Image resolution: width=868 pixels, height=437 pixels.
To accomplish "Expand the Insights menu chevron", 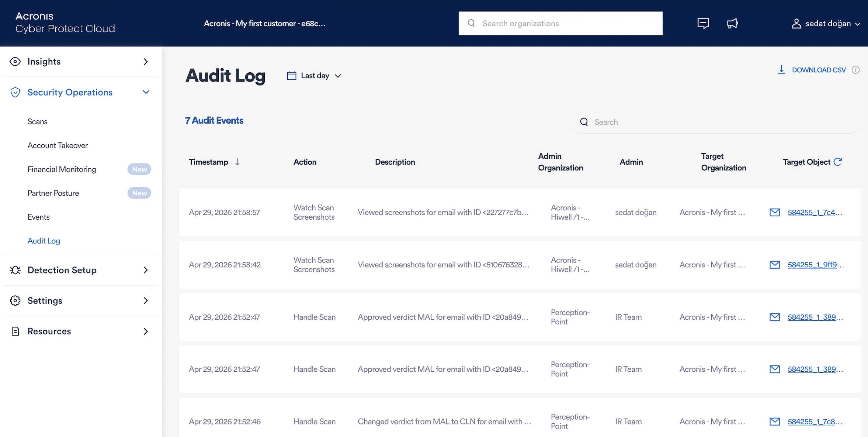I will (146, 62).
